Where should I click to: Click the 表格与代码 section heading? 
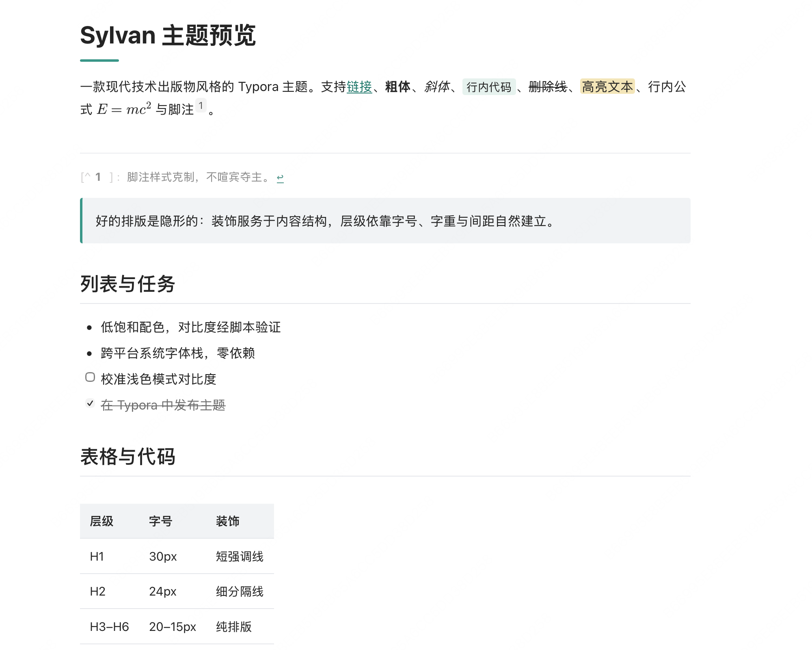point(127,456)
